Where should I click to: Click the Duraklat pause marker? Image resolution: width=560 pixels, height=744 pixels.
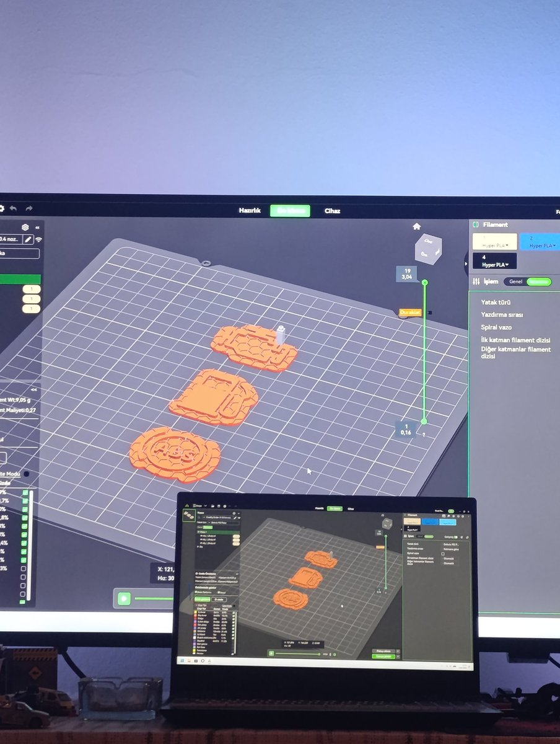pos(410,313)
